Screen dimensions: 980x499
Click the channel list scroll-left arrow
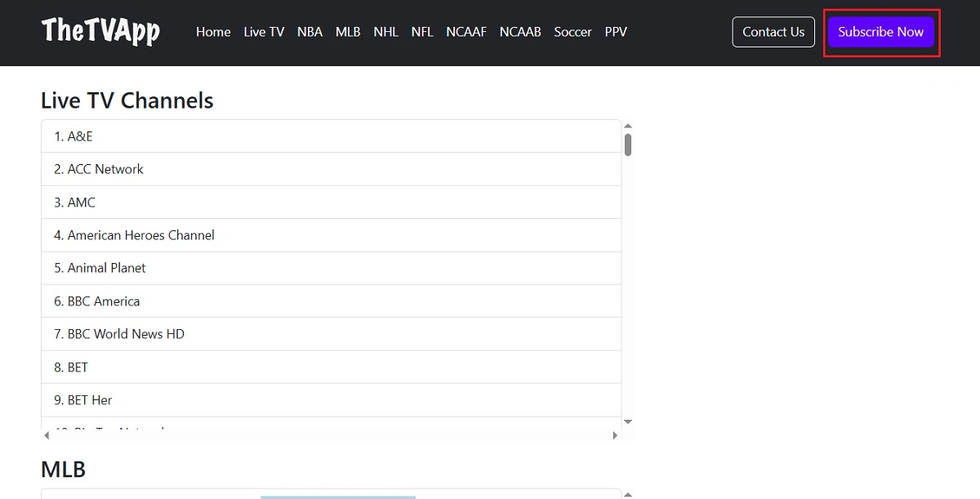(x=47, y=435)
